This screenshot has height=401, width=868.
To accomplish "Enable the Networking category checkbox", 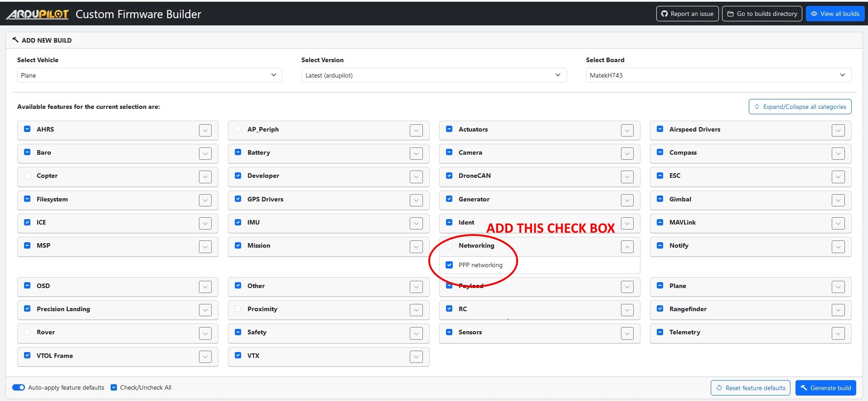I will point(449,245).
